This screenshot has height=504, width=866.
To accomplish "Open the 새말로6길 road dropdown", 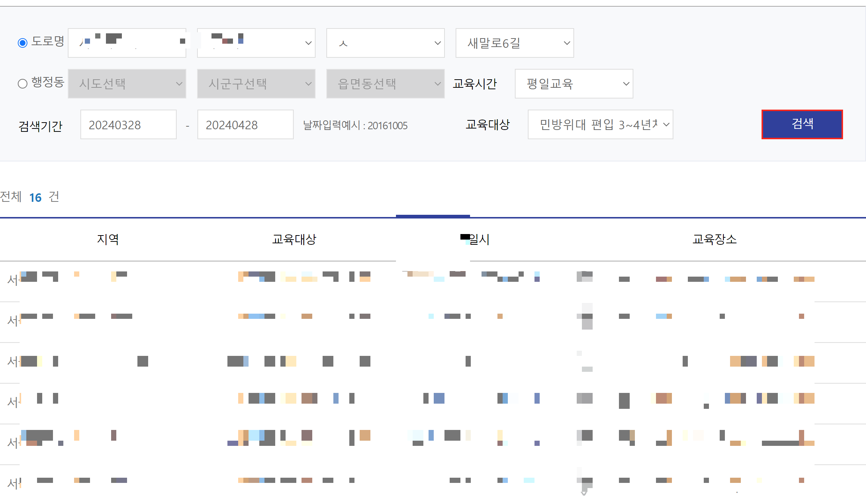I will point(514,43).
